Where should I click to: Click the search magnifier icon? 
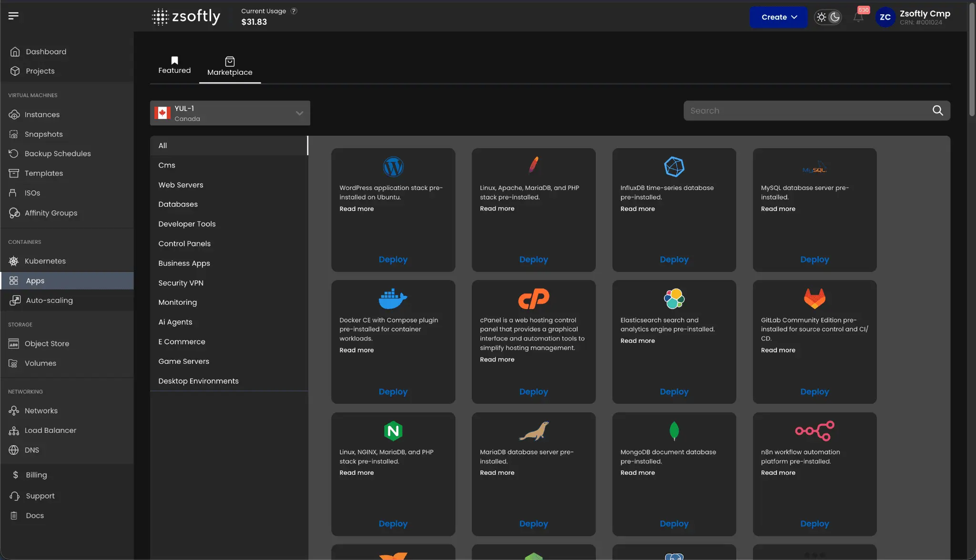pyautogui.click(x=937, y=110)
